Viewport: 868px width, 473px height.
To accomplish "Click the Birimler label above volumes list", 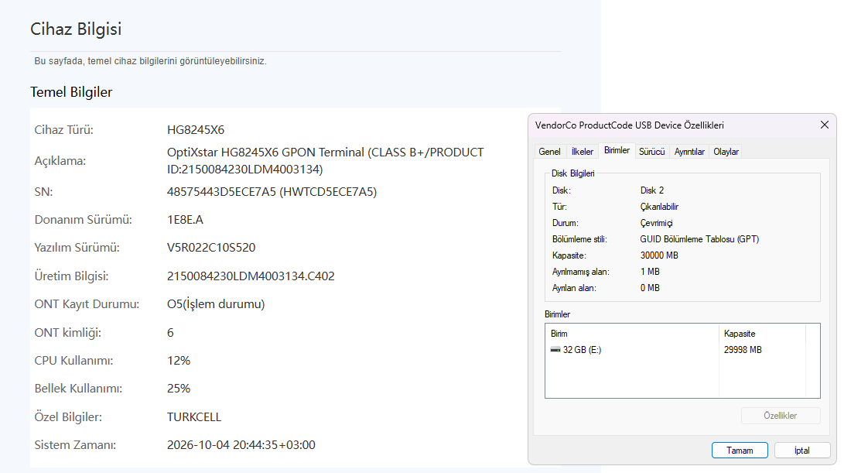I will pyautogui.click(x=558, y=314).
